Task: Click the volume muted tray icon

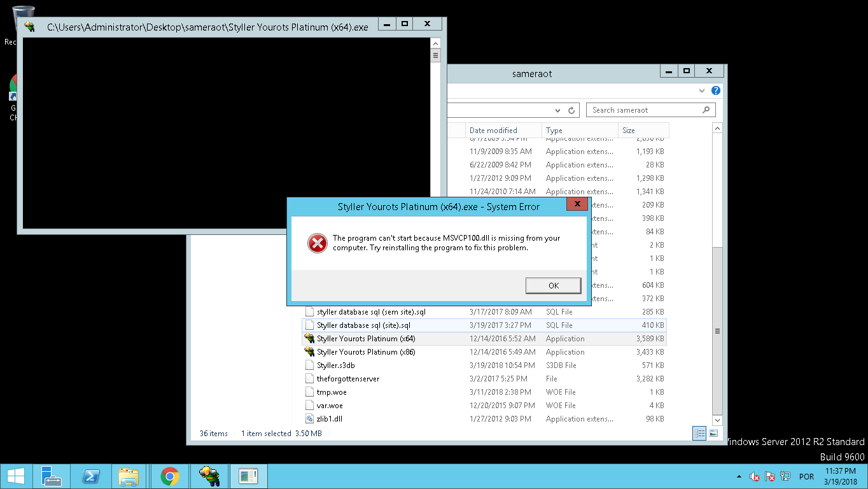Action: point(755,476)
